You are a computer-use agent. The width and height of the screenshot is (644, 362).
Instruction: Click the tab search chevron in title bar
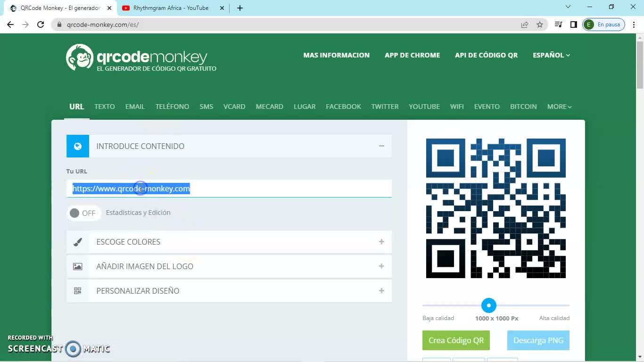[568, 7]
